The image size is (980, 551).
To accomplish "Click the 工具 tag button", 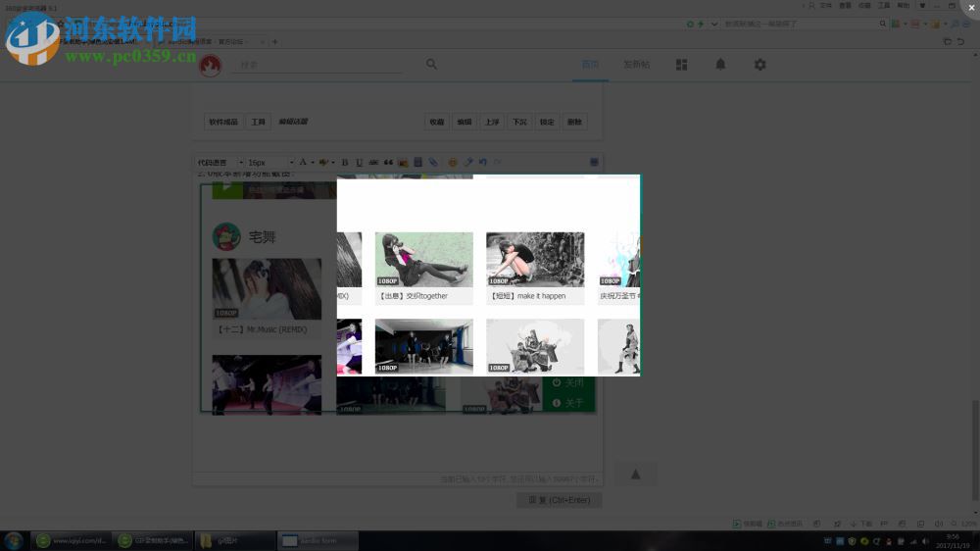I will coord(258,122).
